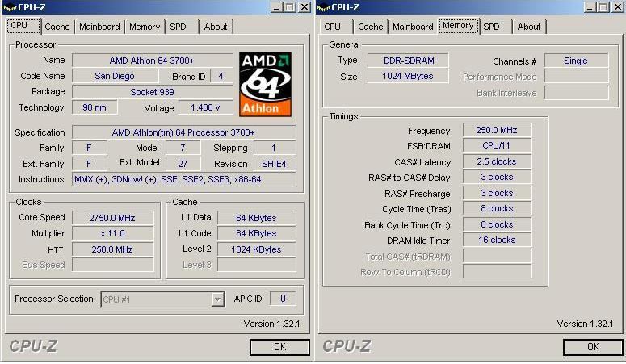Select Memory tab in right CPU-Z window
The image size is (626, 364).
[458, 26]
